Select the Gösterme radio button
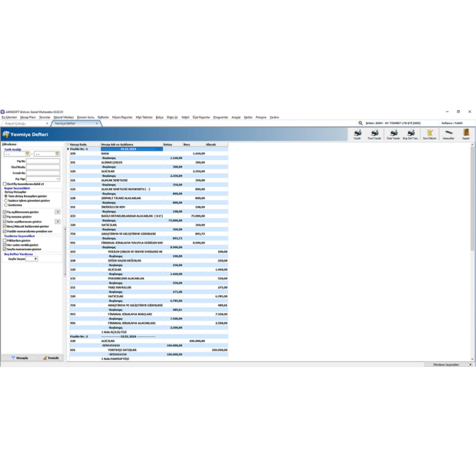Viewport: 476px width, 476px height. coord(6,206)
